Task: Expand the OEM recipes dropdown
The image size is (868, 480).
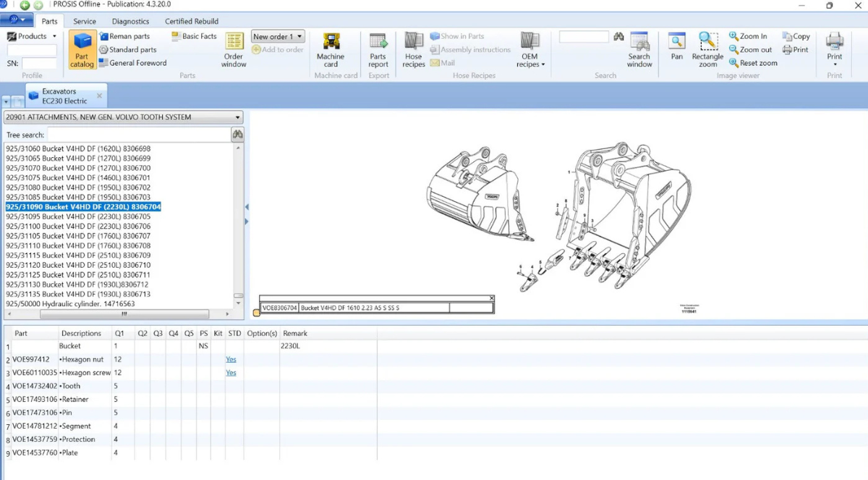Action: 530,50
